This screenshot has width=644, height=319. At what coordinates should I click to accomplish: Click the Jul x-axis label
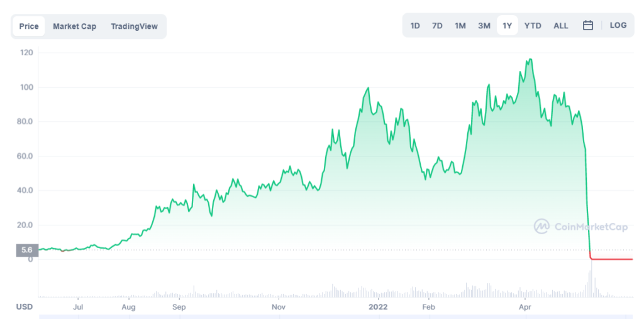[78, 306]
